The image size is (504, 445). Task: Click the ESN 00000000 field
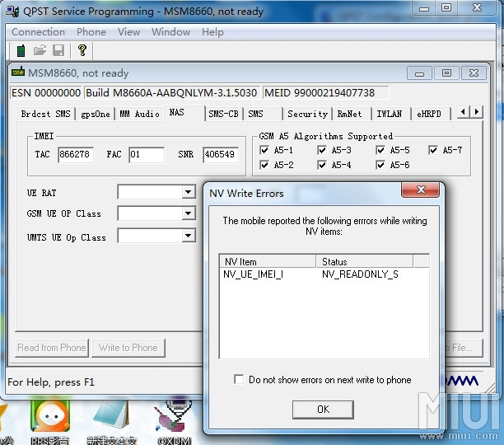point(46,93)
